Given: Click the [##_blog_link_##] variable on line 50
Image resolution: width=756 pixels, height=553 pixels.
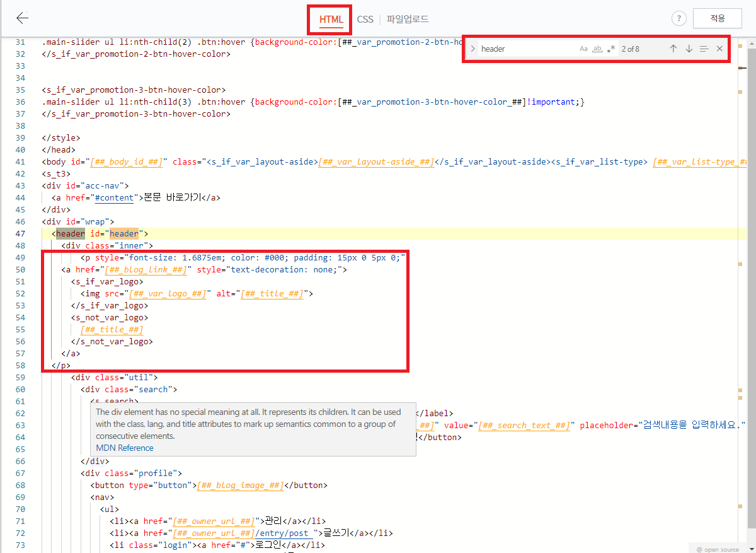Looking at the screenshot, I should coord(146,269).
